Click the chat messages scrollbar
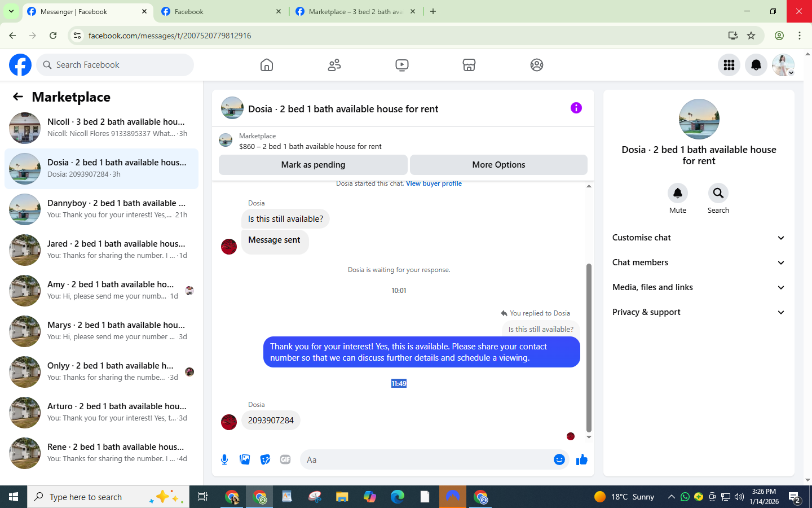Image resolution: width=812 pixels, height=508 pixels. coord(589,347)
